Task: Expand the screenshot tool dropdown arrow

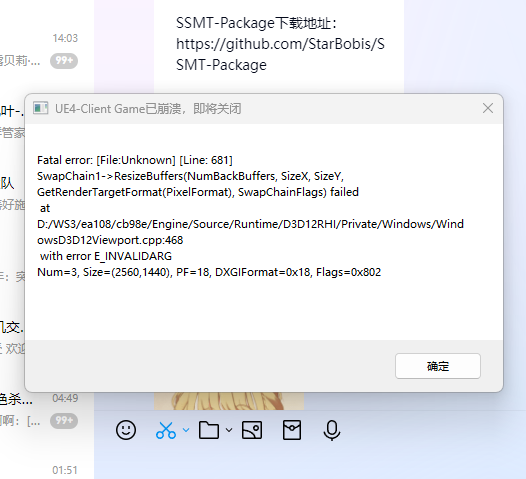Action: [x=186, y=430]
